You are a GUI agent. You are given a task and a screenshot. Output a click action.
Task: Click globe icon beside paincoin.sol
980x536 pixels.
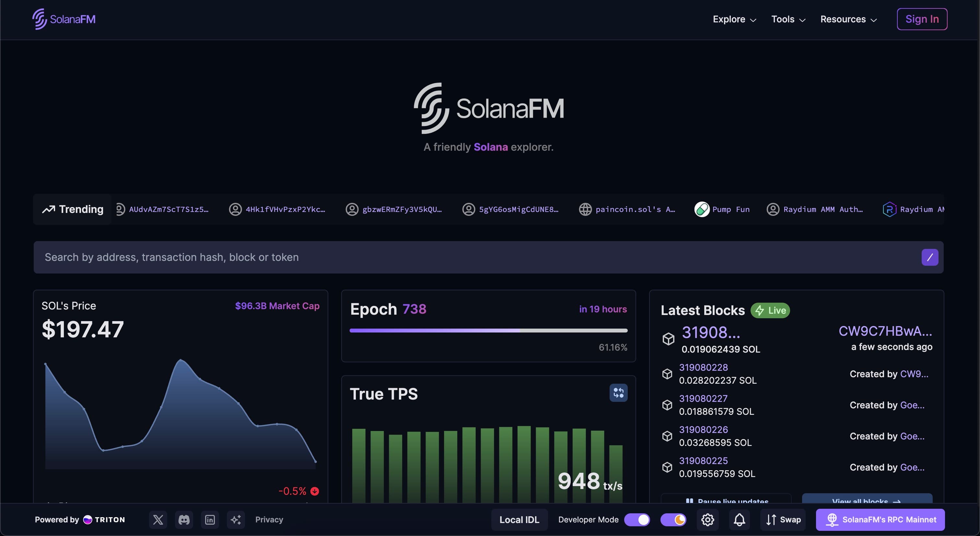[x=585, y=209]
